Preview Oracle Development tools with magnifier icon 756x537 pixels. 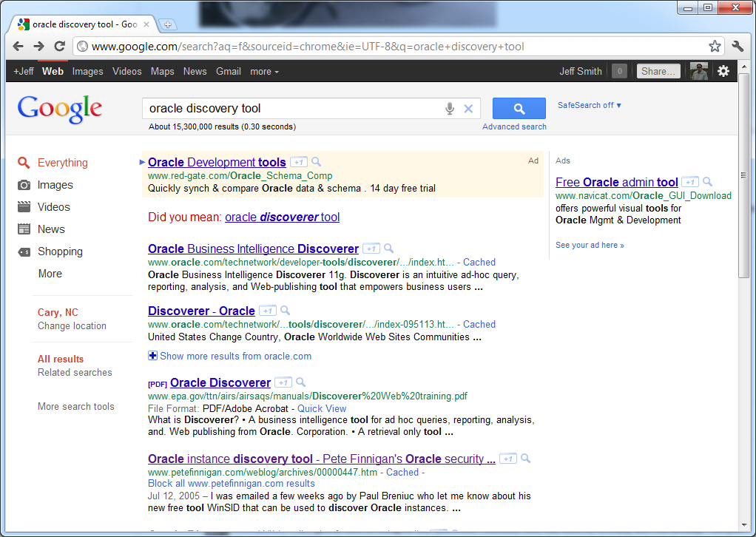[317, 162]
